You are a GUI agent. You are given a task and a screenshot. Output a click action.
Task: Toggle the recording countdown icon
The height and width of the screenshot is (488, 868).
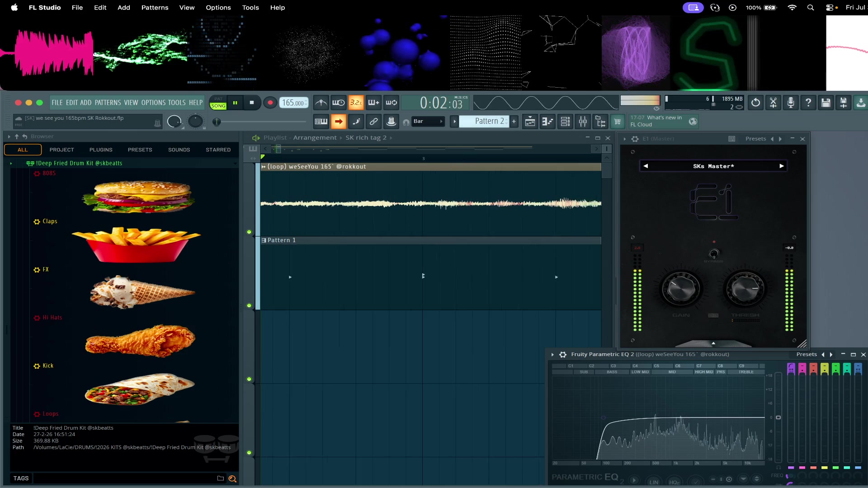[356, 103]
